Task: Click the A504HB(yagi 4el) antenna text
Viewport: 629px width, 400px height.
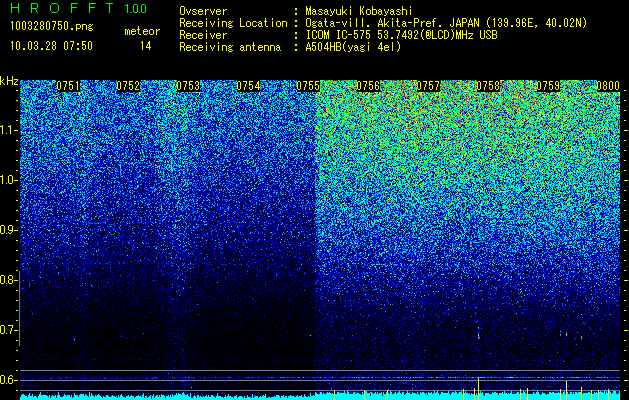Action: pyautogui.click(x=353, y=47)
